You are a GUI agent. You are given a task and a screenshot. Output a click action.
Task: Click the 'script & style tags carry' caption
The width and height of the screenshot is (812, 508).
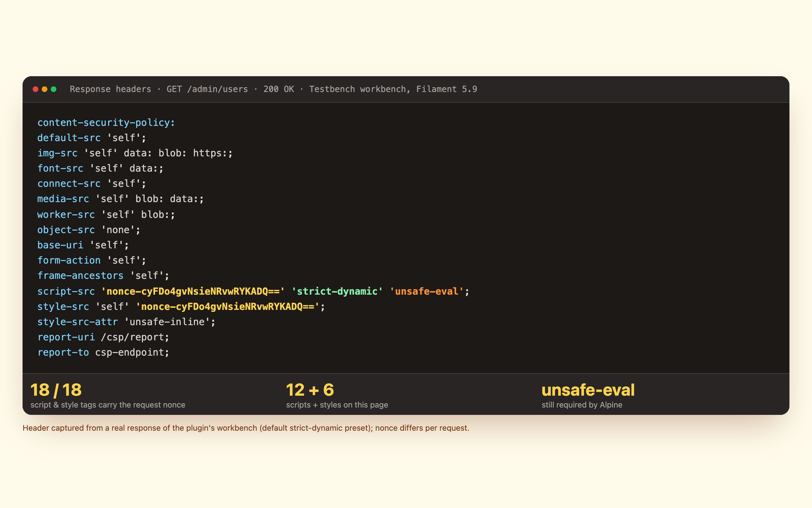point(108,405)
